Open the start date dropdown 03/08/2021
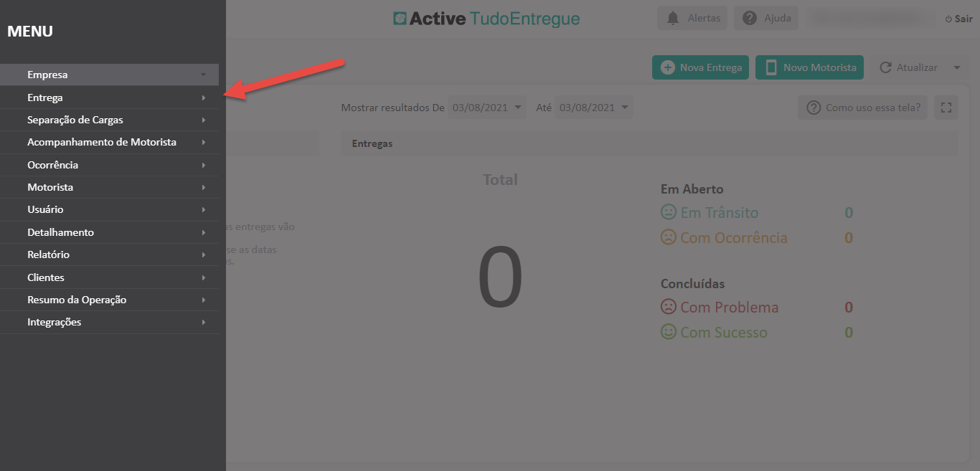 coord(487,108)
